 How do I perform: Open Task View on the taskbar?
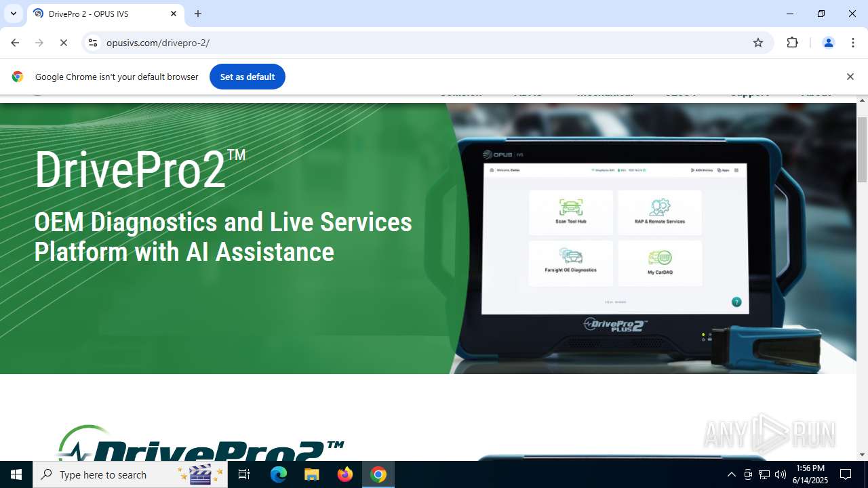(244, 474)
